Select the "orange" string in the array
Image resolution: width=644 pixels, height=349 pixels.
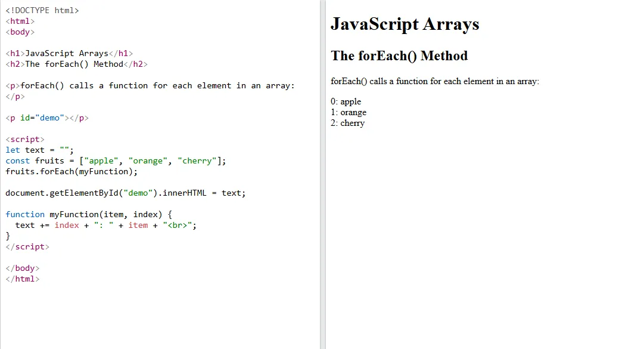tap(147, 160)
